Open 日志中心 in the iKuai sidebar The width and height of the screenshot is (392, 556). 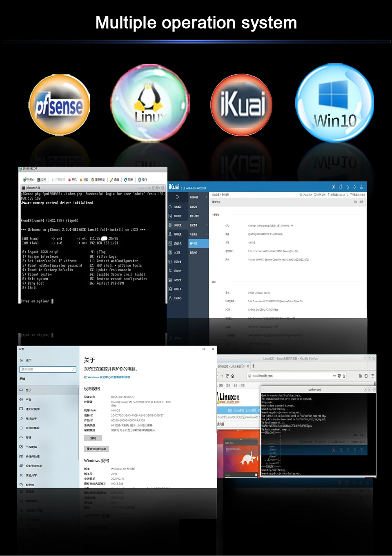(x=178, y=298)
